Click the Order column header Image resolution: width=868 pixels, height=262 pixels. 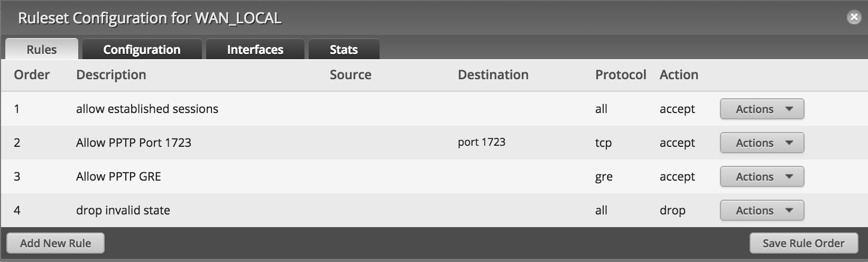tap(32, 74)
